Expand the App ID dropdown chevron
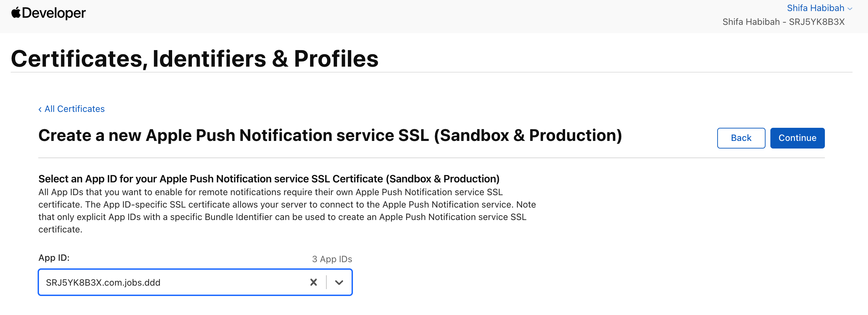Viewport: 868px width, 315px height. click(x=339, y=283)
